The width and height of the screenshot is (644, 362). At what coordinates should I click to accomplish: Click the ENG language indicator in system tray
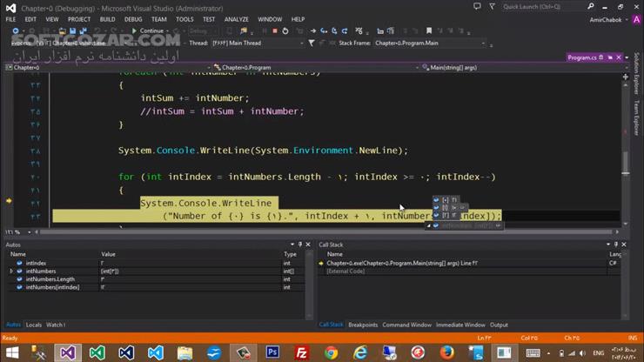[x=599, y=353]
